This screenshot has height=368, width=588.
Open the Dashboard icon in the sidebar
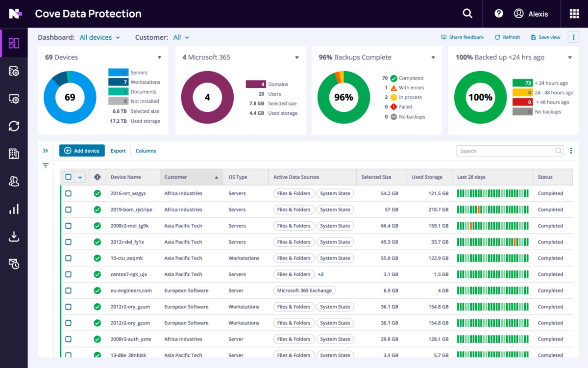point(14,43)
